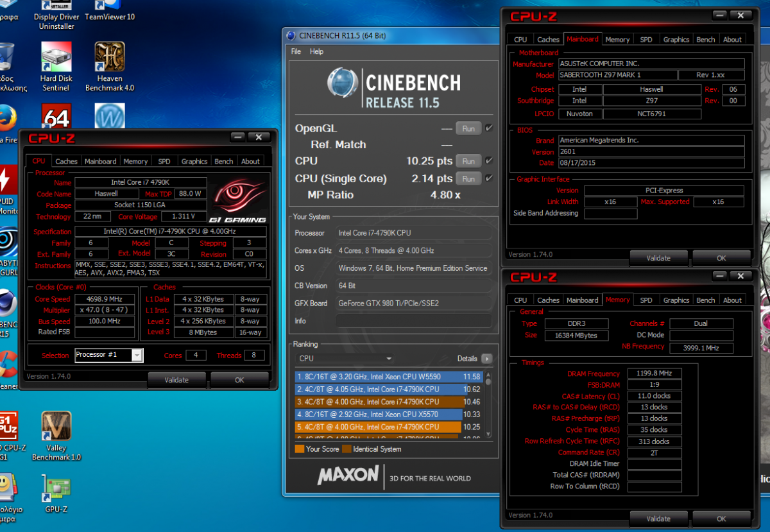Open Bench tab in G1 Gaming CPU-Z window
Viewport: 770px width, 532px height.
point(224,162)
